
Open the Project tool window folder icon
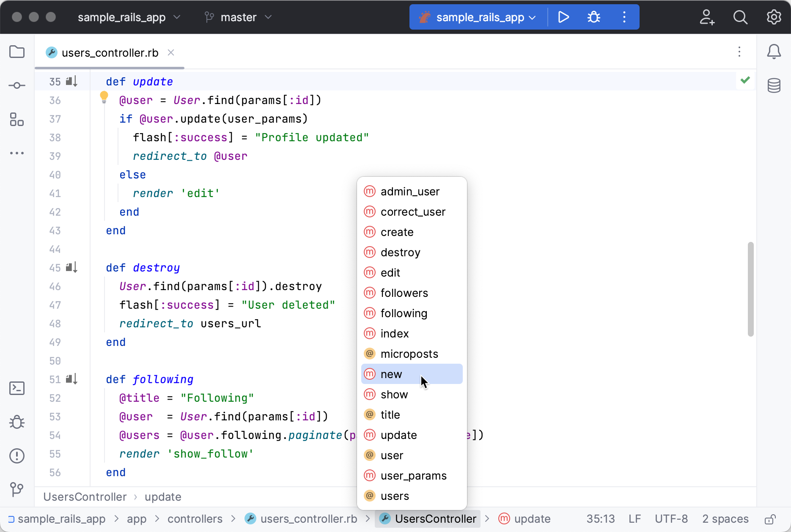tap(17, 52)
